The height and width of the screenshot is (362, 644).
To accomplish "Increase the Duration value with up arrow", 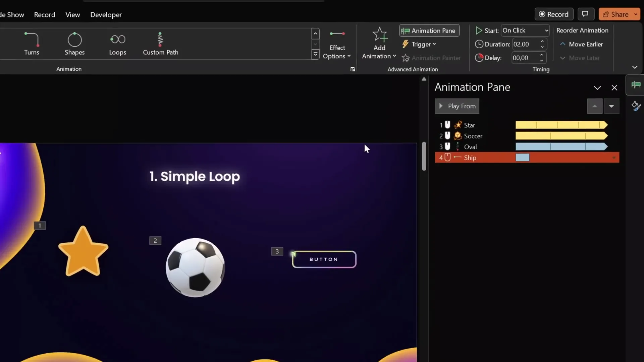I will [542, 42].
